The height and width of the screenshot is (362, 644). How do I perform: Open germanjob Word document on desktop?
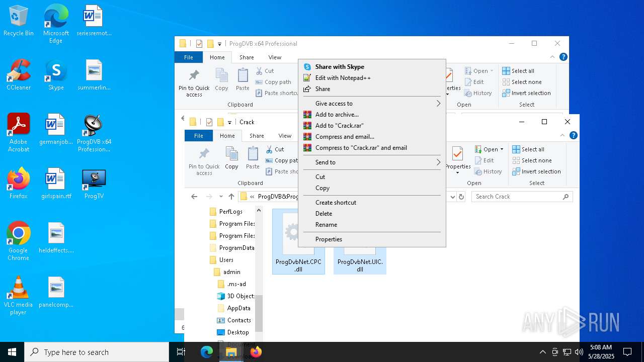56,129
